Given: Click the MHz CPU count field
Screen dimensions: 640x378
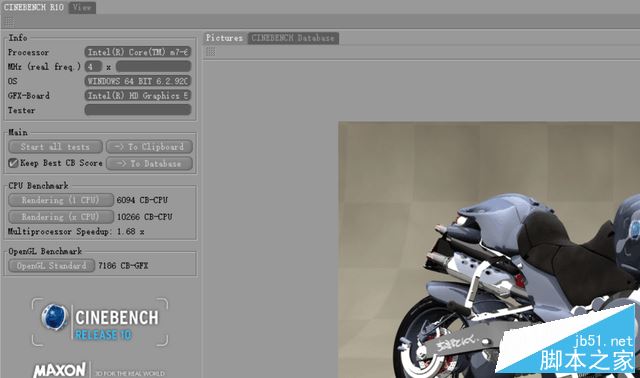Looking at the screenshot, I should (x=93, y=67).
